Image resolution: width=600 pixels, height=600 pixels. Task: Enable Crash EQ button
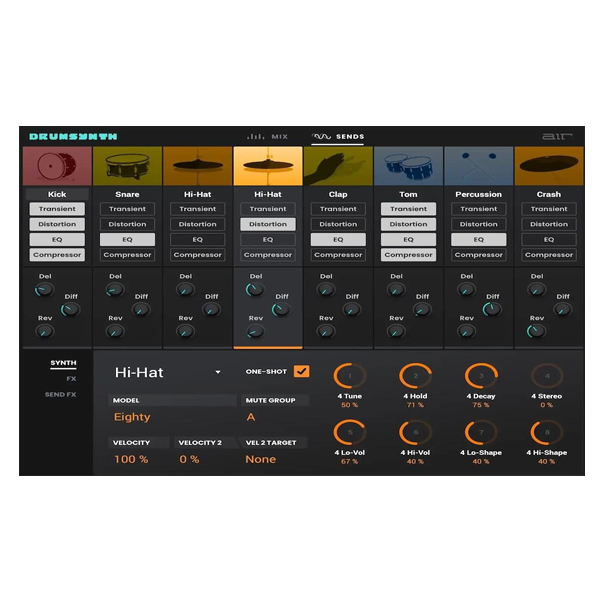point(549,240)
